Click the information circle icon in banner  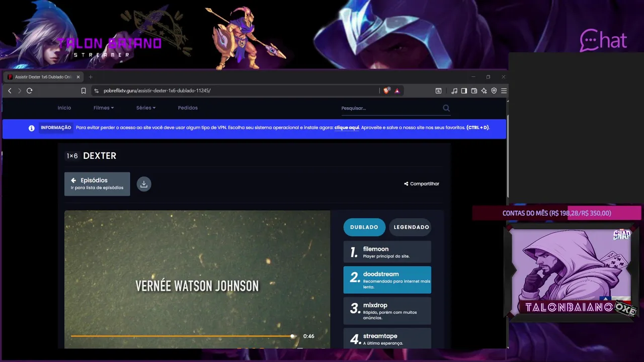tap(32, 128)
